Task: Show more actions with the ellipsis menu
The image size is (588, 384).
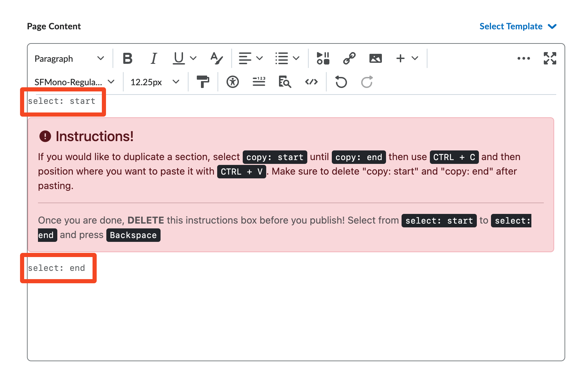Action: (x=523, y=58)
